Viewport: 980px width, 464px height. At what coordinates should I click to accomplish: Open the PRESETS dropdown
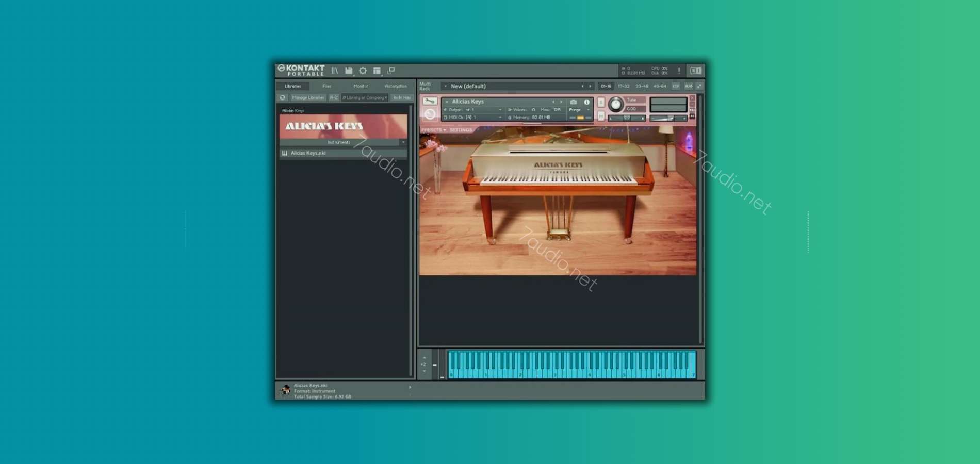(x=433, y=130)
